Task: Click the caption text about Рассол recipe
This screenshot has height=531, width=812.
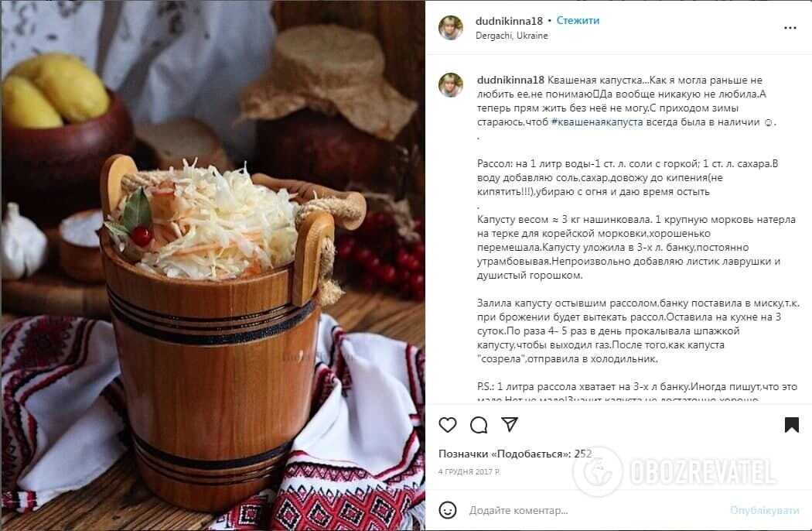Action: 627,177
